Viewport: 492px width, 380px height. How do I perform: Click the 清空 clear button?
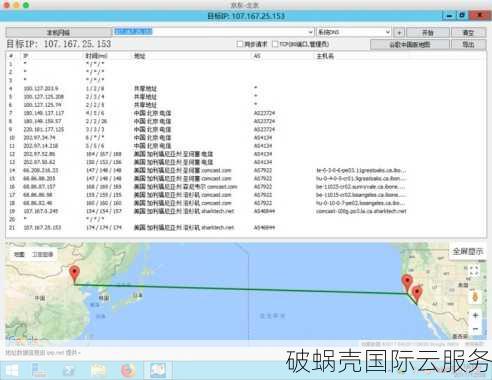[468, 32]
